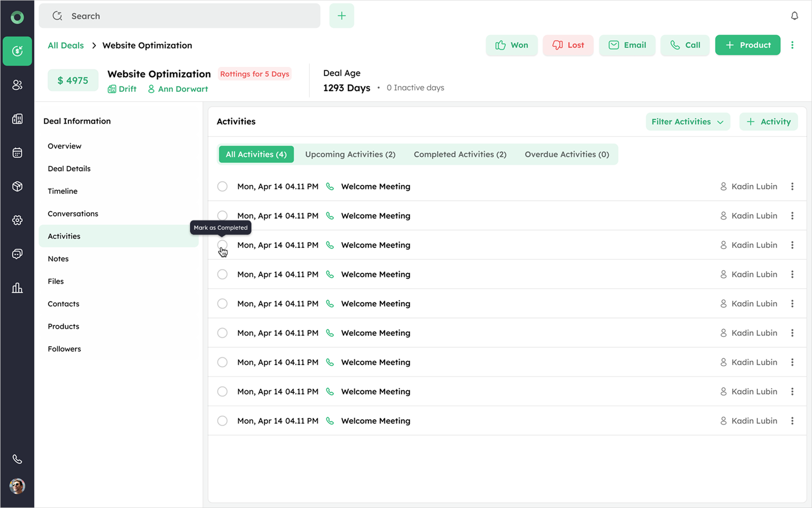
Task: Open calendar icon in sidebar
Action: pyautogui.click(x=18, y=153)
